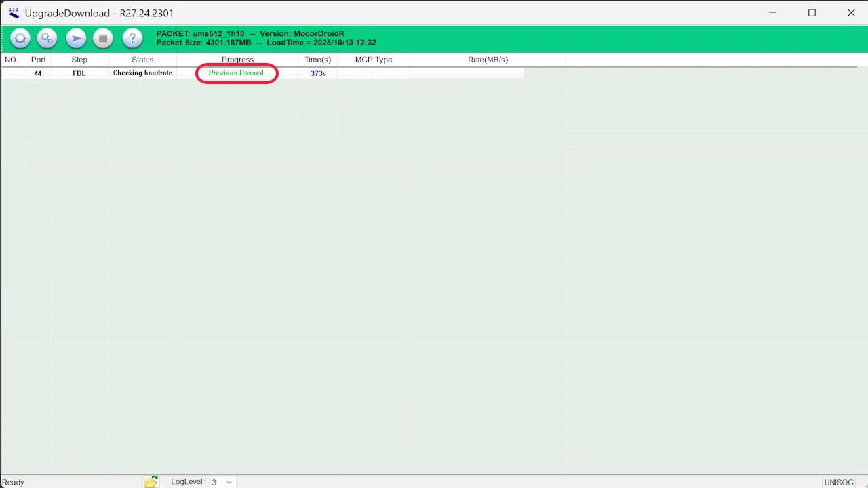The image size is (868, 488).
Task: Select the 'Previous Passed' progress cell
Action: (x=237, y=73)
